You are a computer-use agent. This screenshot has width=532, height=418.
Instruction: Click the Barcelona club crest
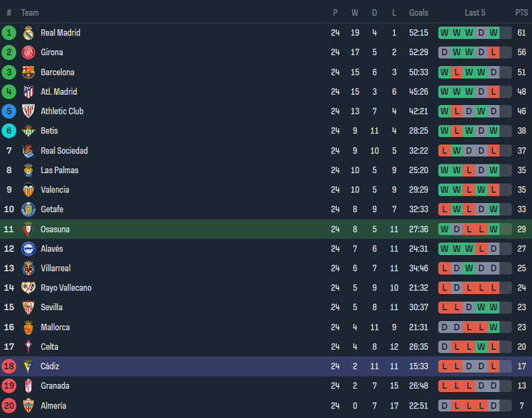click(x=28, y=72)
